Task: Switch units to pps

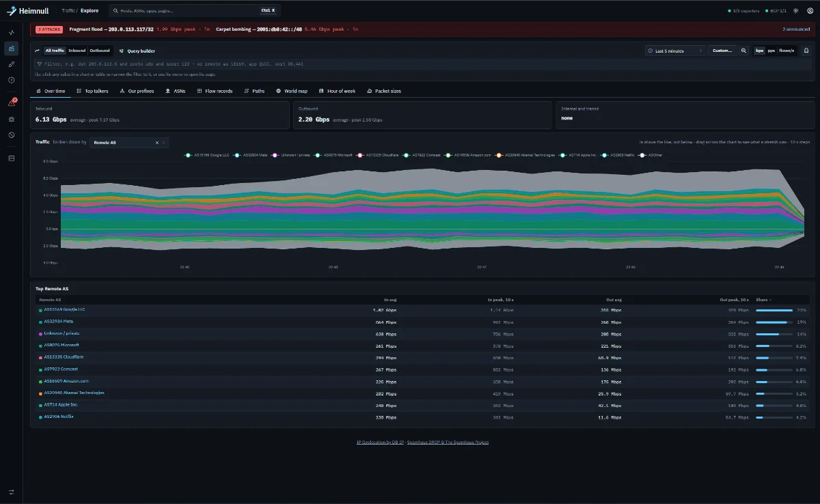Action: tap(771, 51)
